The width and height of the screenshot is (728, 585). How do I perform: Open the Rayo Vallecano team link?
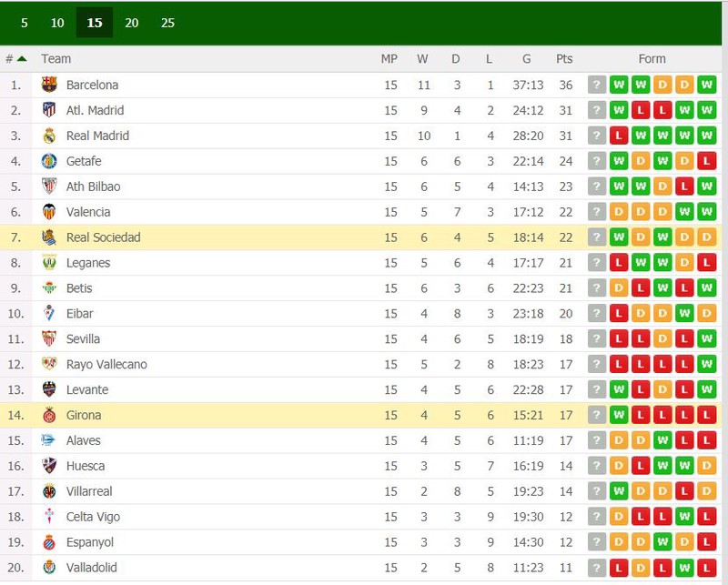106,365
